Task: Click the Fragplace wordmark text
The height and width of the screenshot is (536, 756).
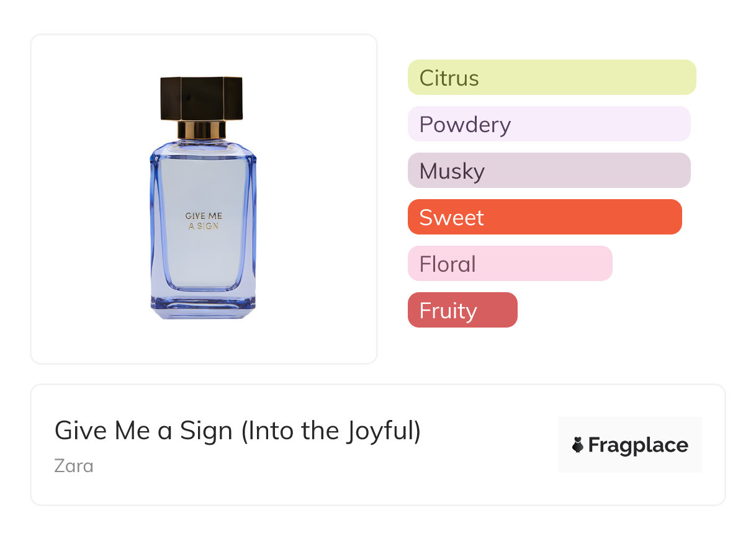Action: tap(637, 445)
